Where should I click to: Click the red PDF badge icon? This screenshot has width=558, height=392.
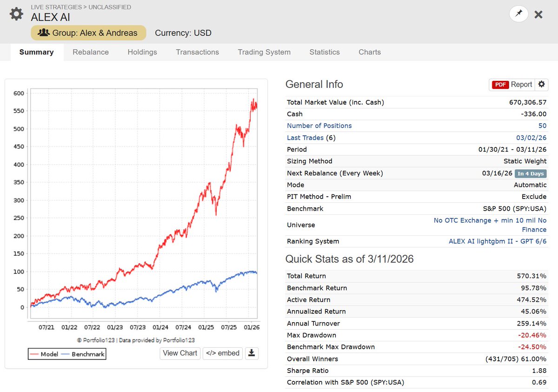500,85
